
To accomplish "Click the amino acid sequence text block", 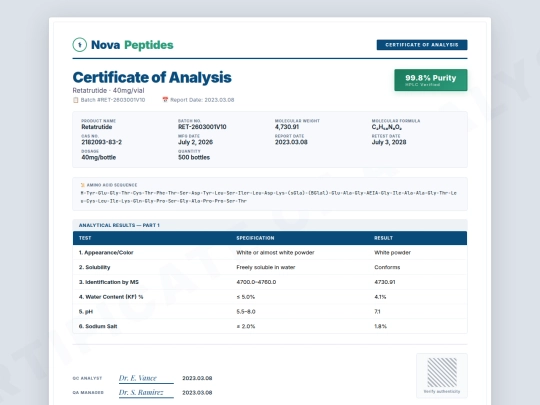I will coord(269,197).
